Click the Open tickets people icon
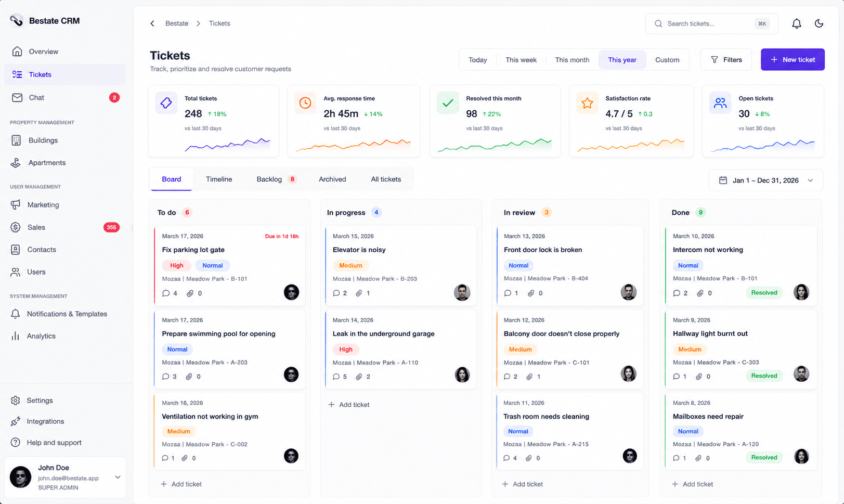The height and width of the screenshot is (504, 844). [720, 103]
